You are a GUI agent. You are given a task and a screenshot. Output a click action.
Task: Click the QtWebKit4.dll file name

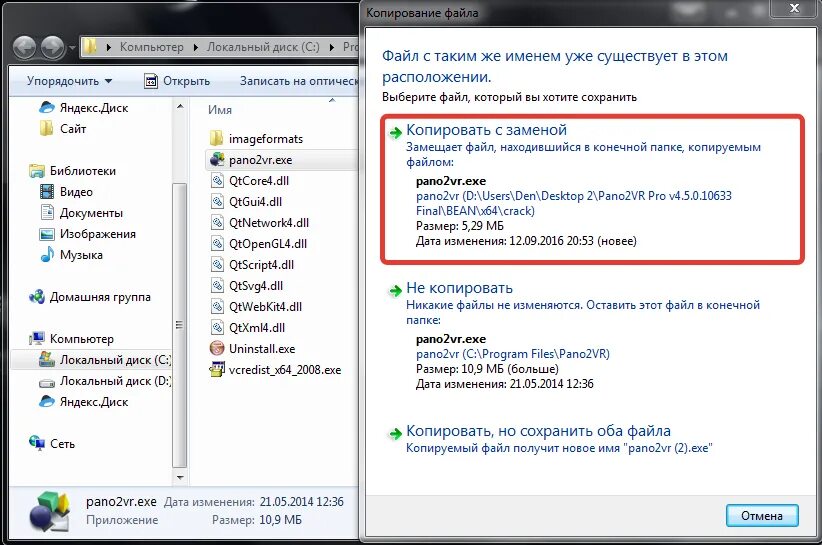265,307
